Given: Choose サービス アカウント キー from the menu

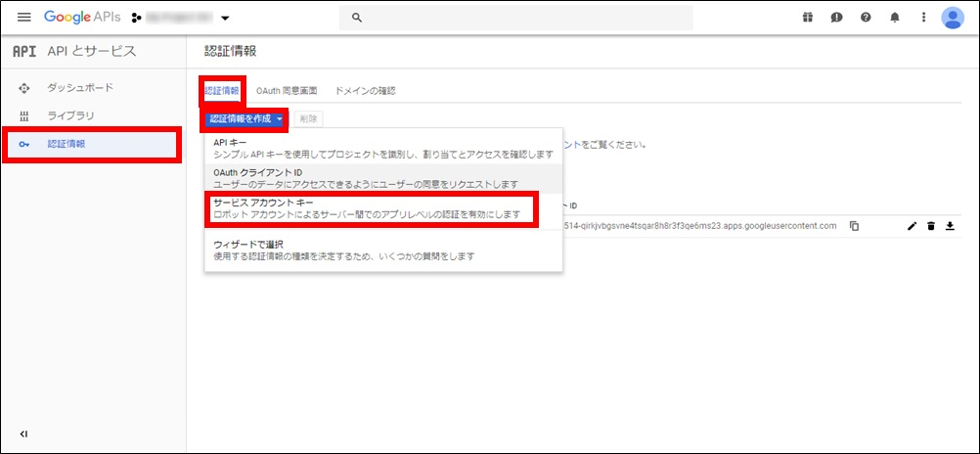Looking at the screenshot, I should pos(383,208).
